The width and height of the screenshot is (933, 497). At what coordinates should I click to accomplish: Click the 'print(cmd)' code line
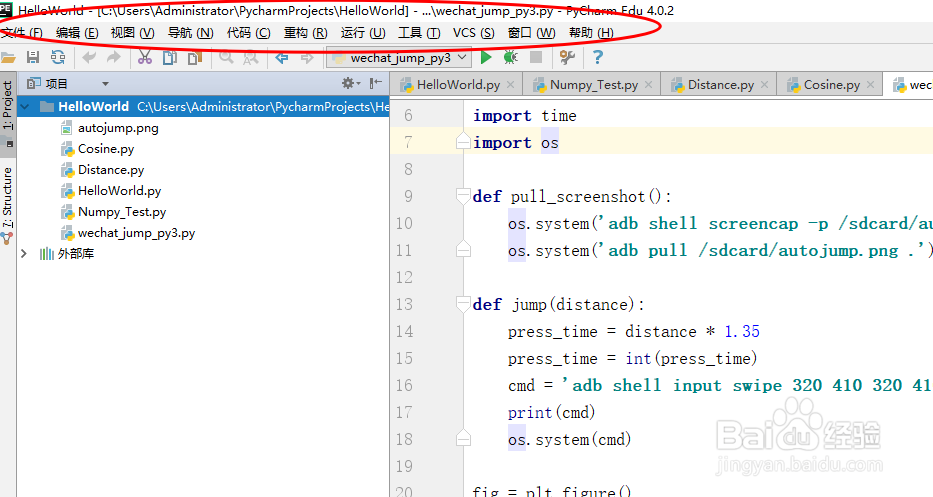tap(551, 412)
